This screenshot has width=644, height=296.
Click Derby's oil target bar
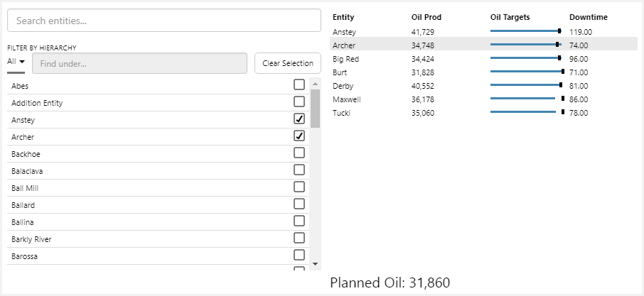(526, 86)
